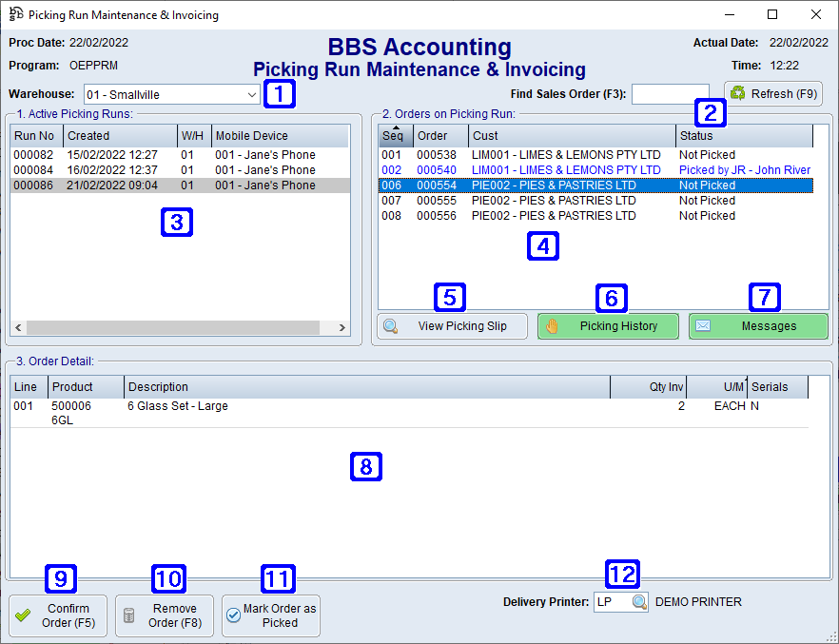Select picking run 000086 in Active Picking Runs

point(143,185)
